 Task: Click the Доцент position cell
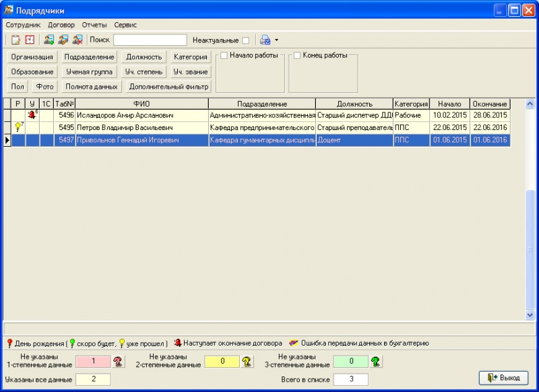(354, 140)
